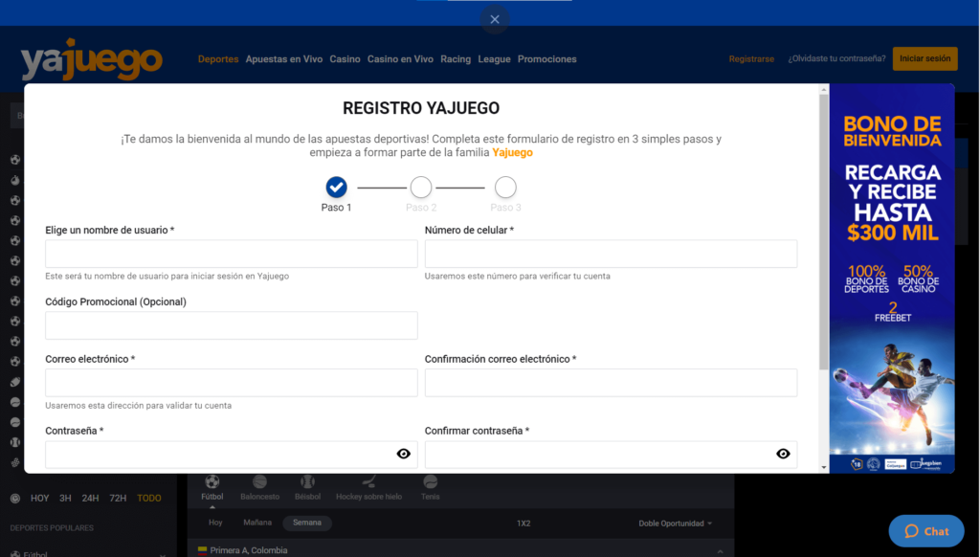Screen dimensions: 980x557
Task: Select the Béisbol sport icon
Action: tap(307, 482)
